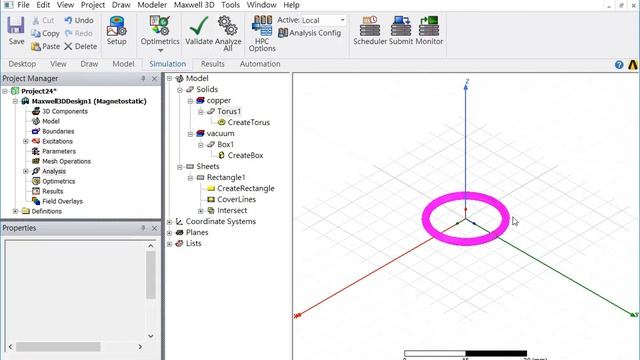Close the Project Manager panel
The image size is (640, 360).
click(x=154, y=78)
